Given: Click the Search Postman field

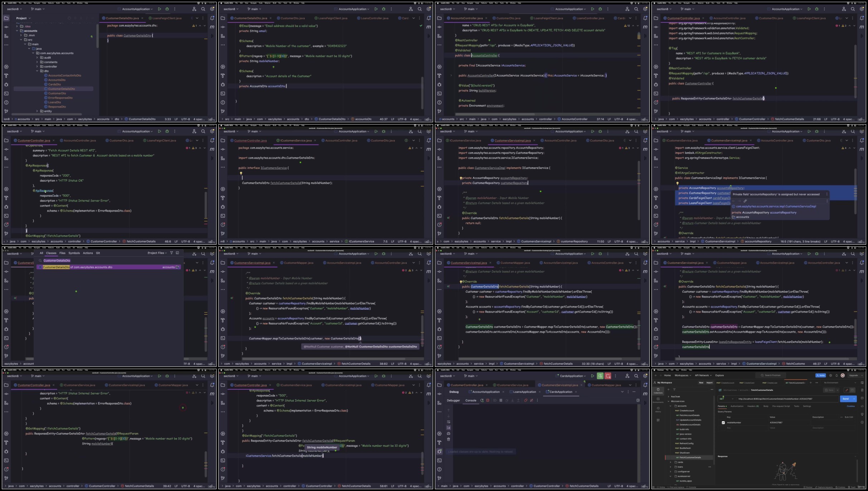Looking at the screenshot, I should point(771,375).
